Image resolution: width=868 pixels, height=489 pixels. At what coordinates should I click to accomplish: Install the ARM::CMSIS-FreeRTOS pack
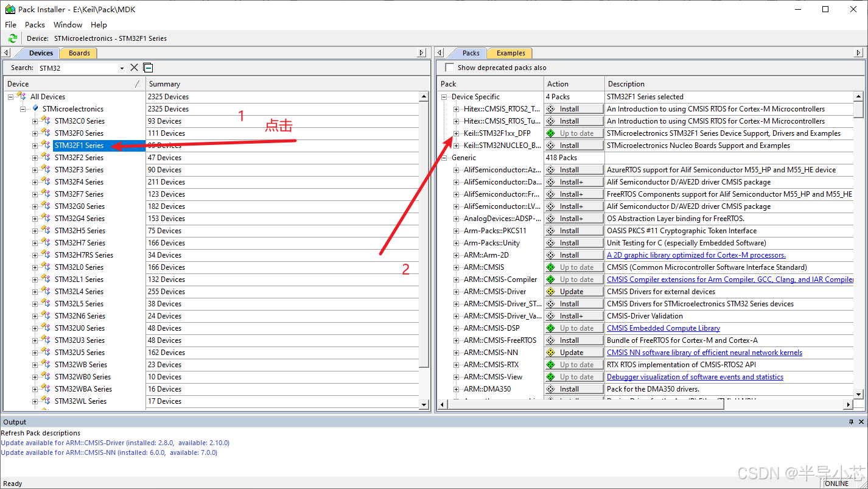coord(574,340)
